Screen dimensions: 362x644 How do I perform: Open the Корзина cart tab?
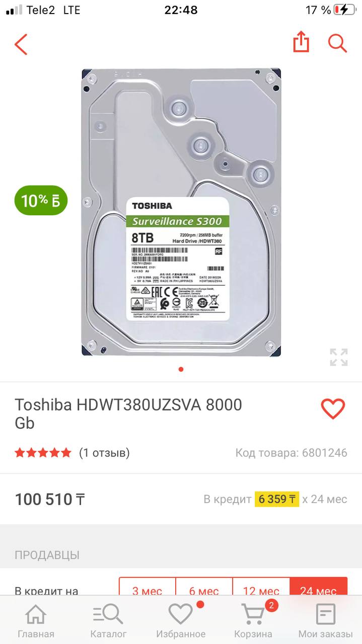point(253,621)
